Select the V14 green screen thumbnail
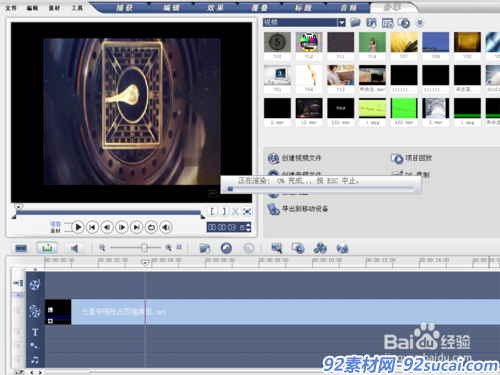The image size is (500, 375). [x=372, y=42]
